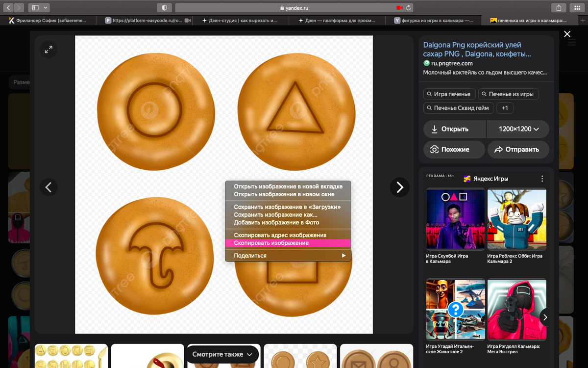Viewport: 588px width, 368px height.
Task: Choose Скопировать изображение menu item
Action: click(288, 243)
